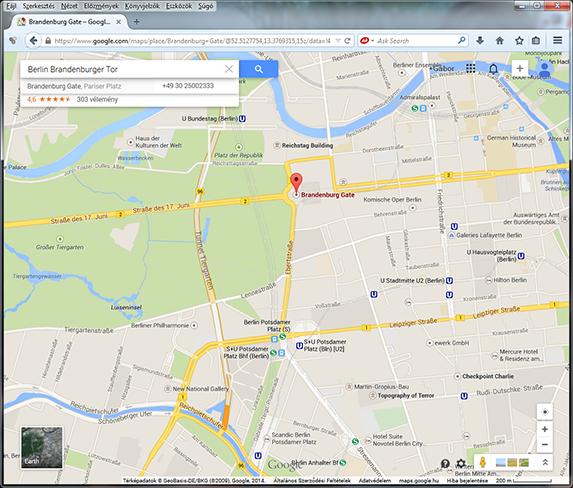The image size is (573, 488).
Task: Open the Maps settings gear icon
Action: (x=461, y=464)
